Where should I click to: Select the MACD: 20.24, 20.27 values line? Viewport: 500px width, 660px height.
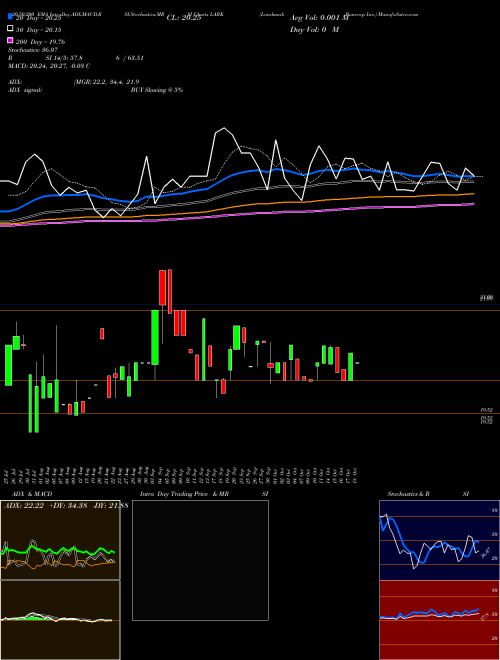pos(49,66)
